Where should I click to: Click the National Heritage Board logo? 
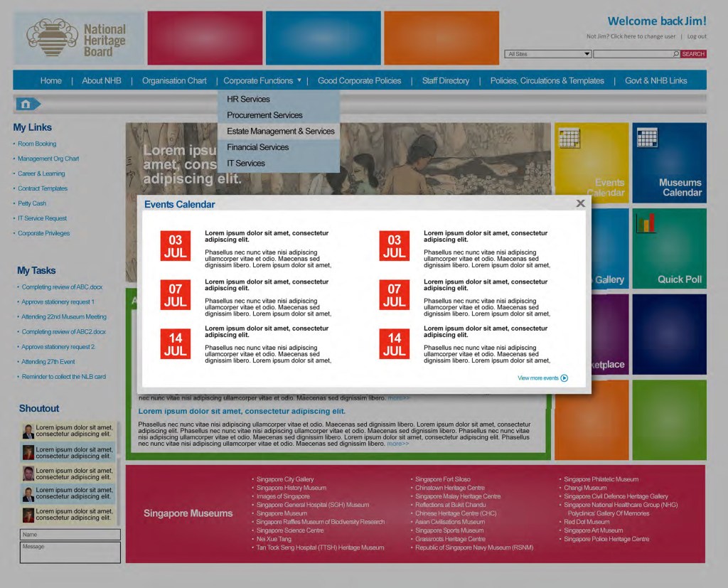tap(77, 38)
